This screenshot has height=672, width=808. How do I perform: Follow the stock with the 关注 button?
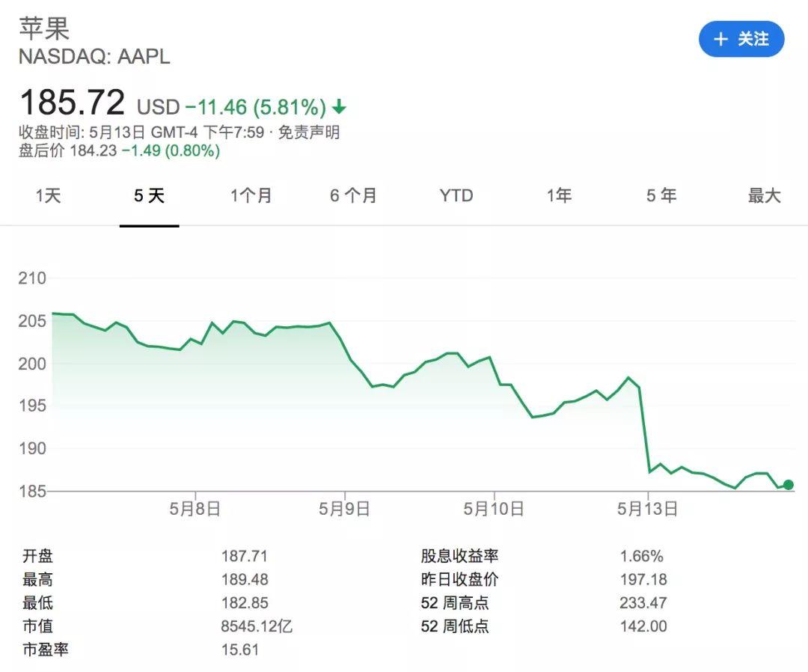pos(741,39)
